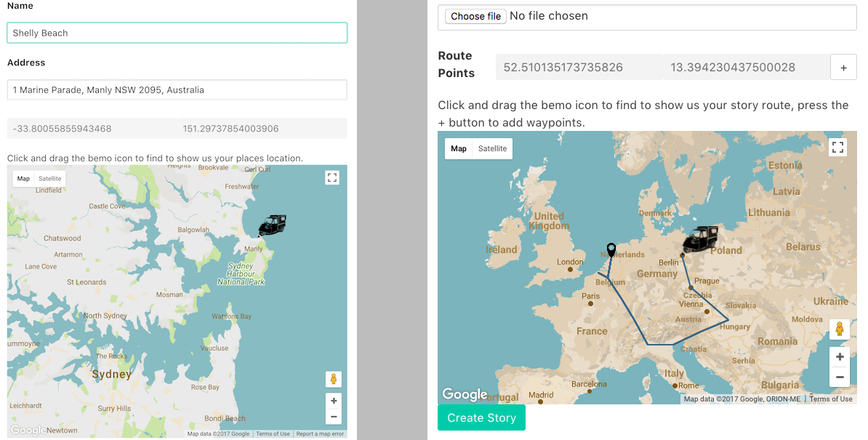Click the bemo tuk-tuk icon near Berlin

point(701,239)
